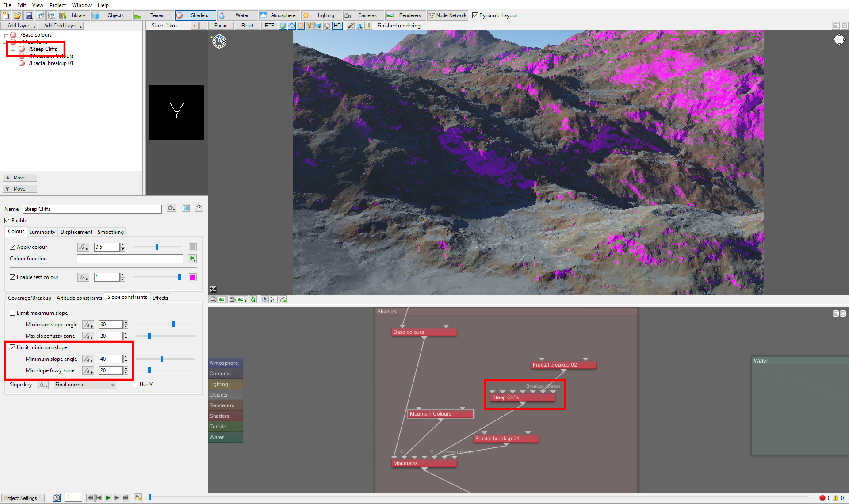
Task: Click the node preview window icon beside Name
Action: (x=186, y=208)
